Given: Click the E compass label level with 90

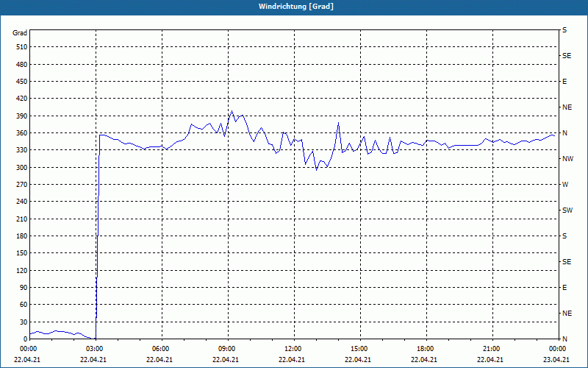Looking at the screenshot, I should (564, 288).
